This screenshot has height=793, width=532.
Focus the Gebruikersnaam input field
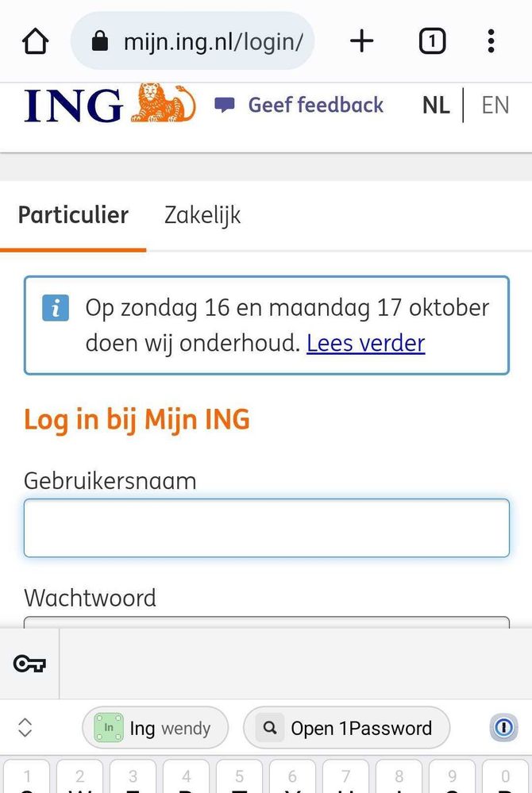tap(266, 528)
